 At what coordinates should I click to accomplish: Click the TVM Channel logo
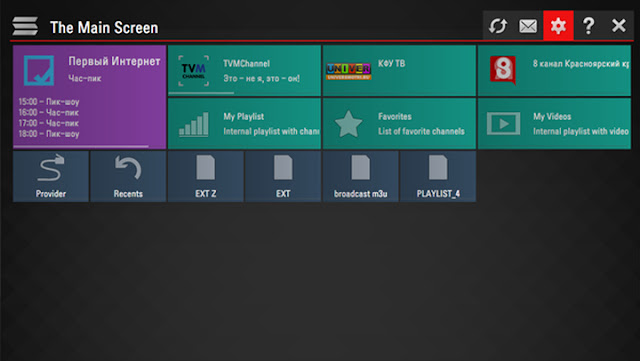point(193,71)
